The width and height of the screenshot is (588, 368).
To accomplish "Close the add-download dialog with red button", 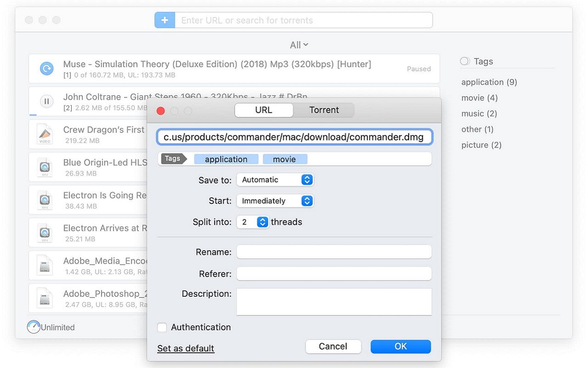I will [161, 111].
